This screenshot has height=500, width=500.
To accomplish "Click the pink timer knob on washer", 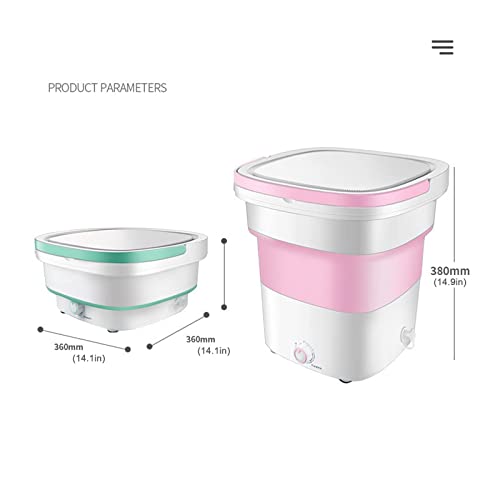I will click(x=301, y=355).
